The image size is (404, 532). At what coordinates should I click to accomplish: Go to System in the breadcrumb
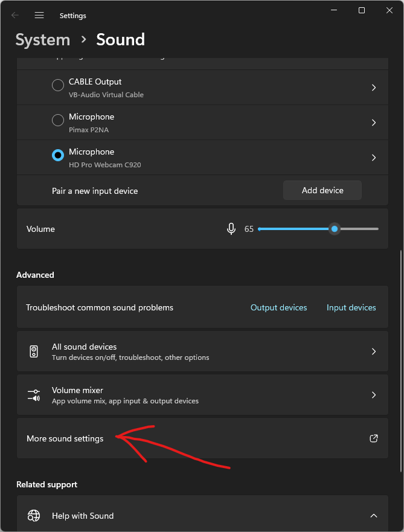(x=42, y=40)
